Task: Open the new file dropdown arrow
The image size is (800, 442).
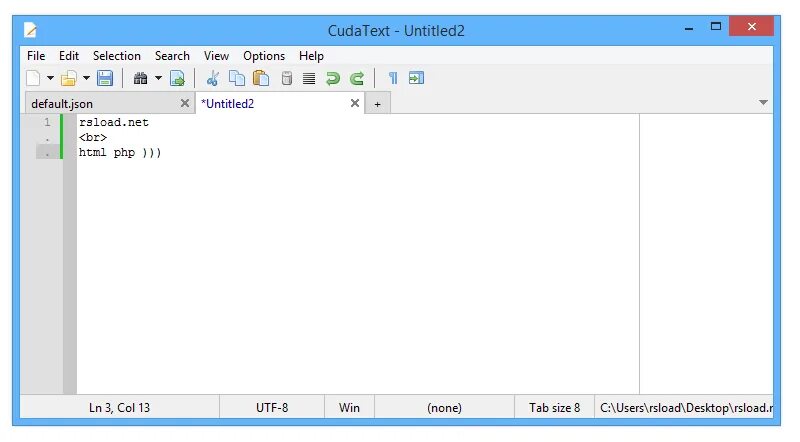Action: pos(50,79)
